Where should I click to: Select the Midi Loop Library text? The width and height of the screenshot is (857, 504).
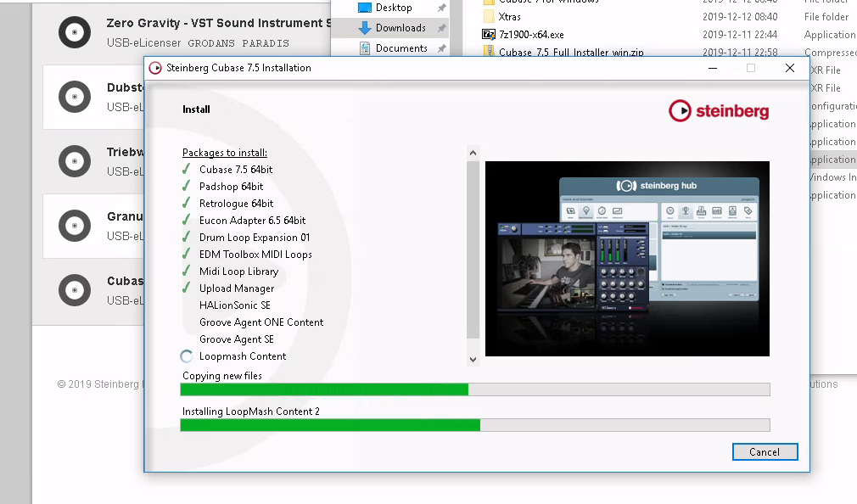238,272
